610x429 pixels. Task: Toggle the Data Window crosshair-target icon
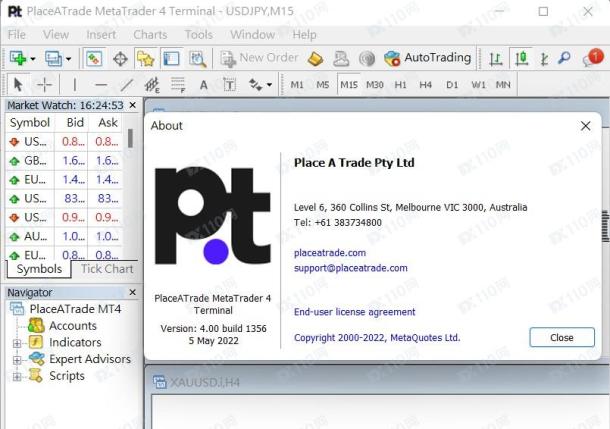[x=120, y=59]
